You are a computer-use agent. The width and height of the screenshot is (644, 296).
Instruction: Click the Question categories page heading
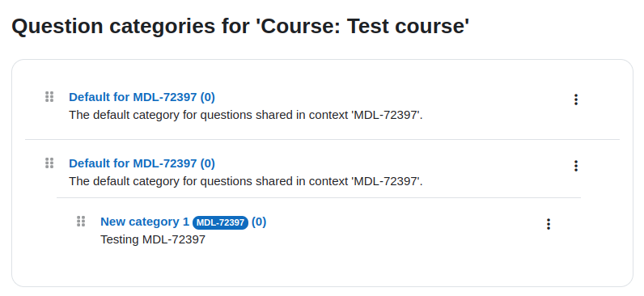pyautogui.click(x=240, y=26)
